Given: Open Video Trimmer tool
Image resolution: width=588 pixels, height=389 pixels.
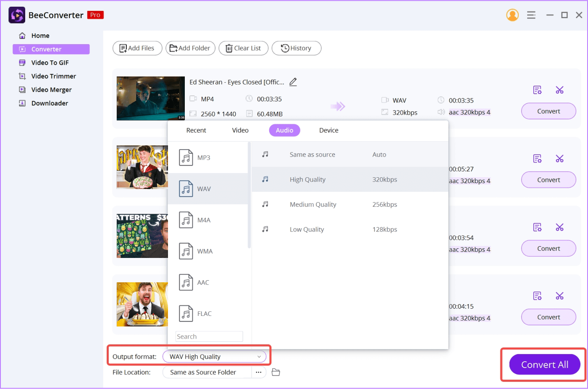Looking at the screenshot, I should [53, 76].
